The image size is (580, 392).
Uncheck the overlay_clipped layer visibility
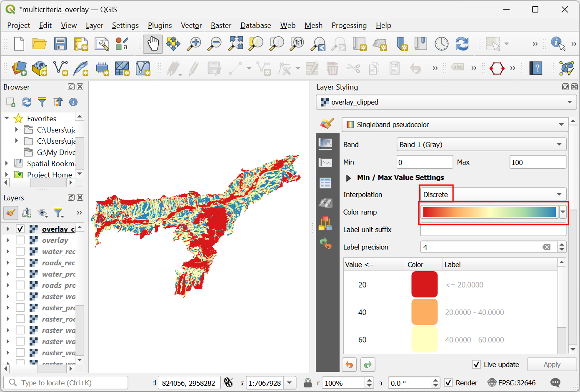coord(20,229)
